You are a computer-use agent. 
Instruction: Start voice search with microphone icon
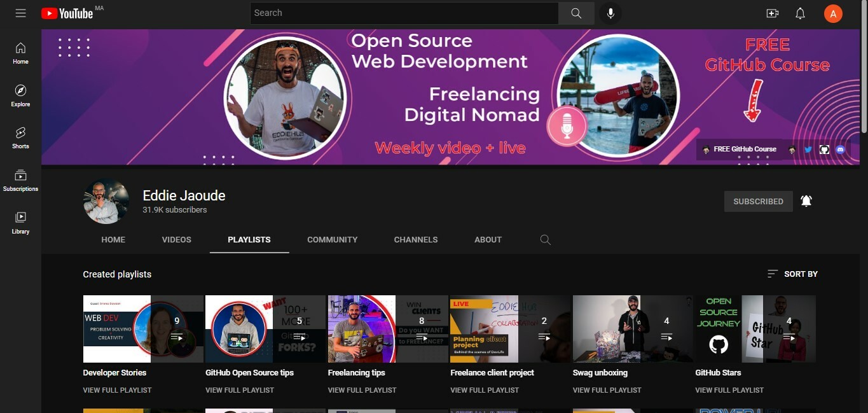610,13
